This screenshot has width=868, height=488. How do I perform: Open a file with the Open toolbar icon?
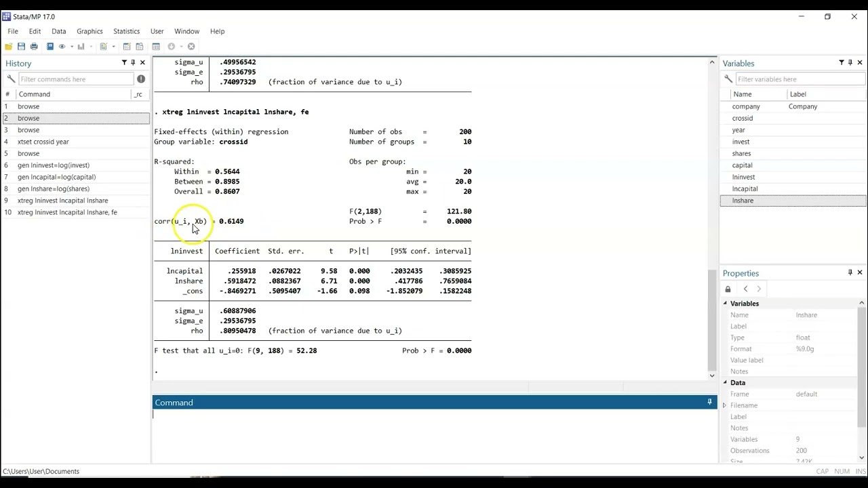(x=8, y=46)
